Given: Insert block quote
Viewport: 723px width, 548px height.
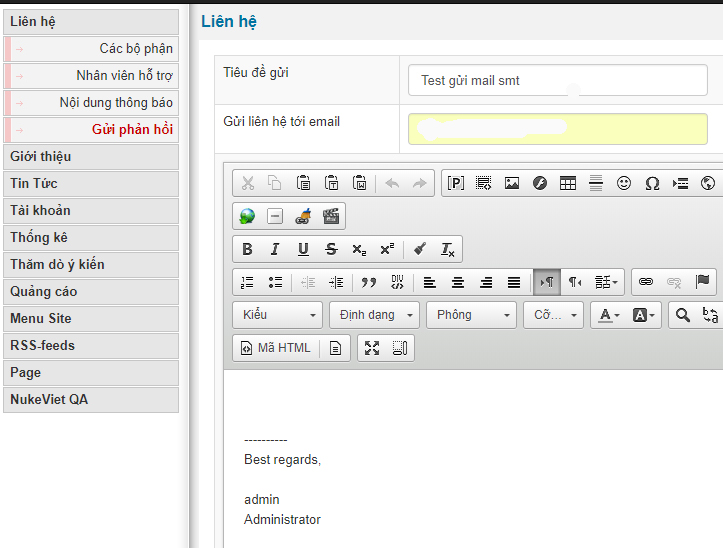Looking at the screenshot, I should click(x=369, y=282).
